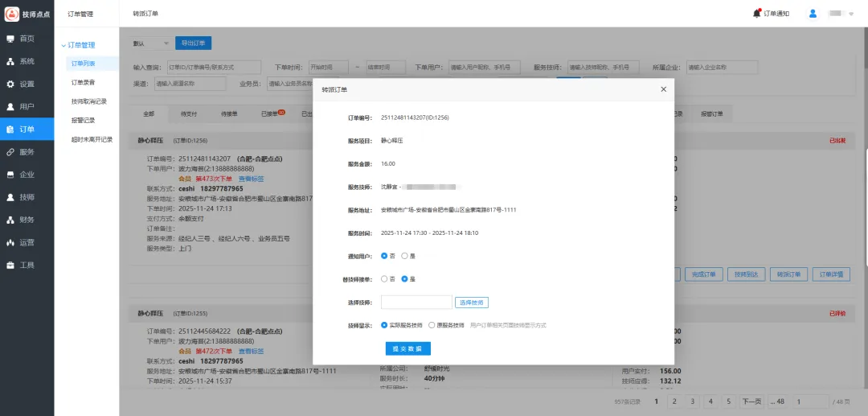
Task: Select the 用户 user icon in sidebar
Action: tap(10, 106)
